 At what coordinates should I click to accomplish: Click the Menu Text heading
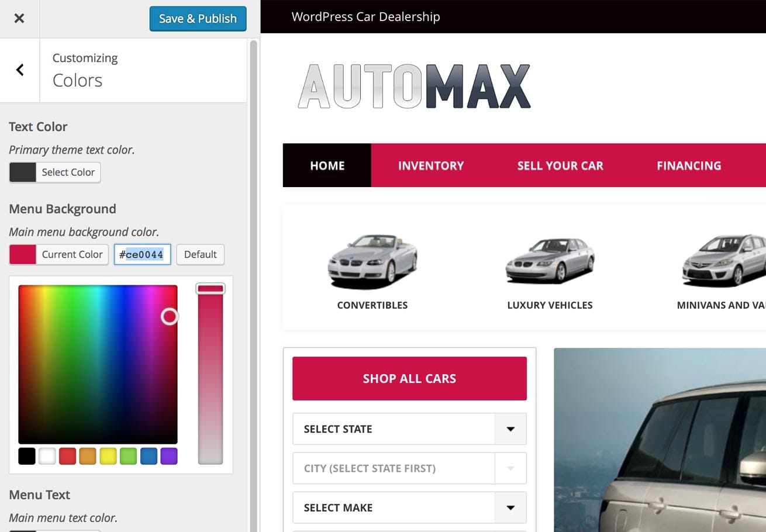(x=39, y=495)
